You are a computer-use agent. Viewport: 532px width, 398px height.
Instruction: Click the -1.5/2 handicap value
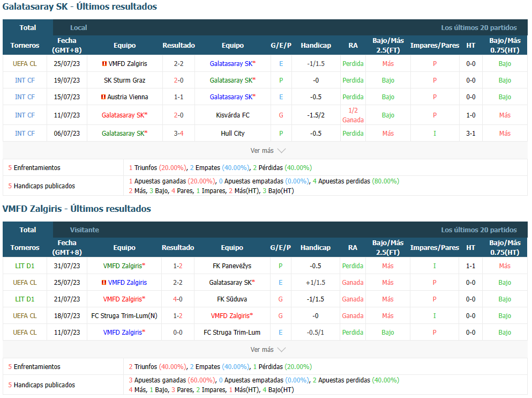[x=316, y=115]
